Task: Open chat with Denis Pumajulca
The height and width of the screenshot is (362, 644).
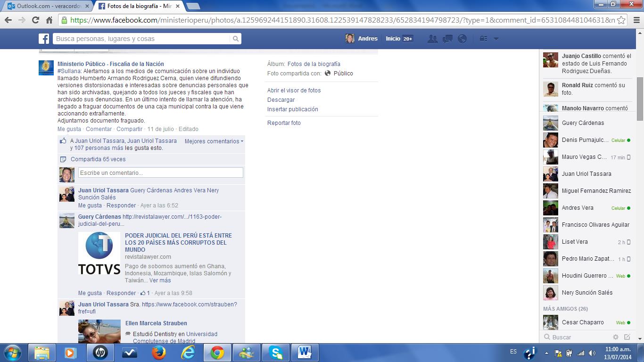Action: [x=587, y=140]
